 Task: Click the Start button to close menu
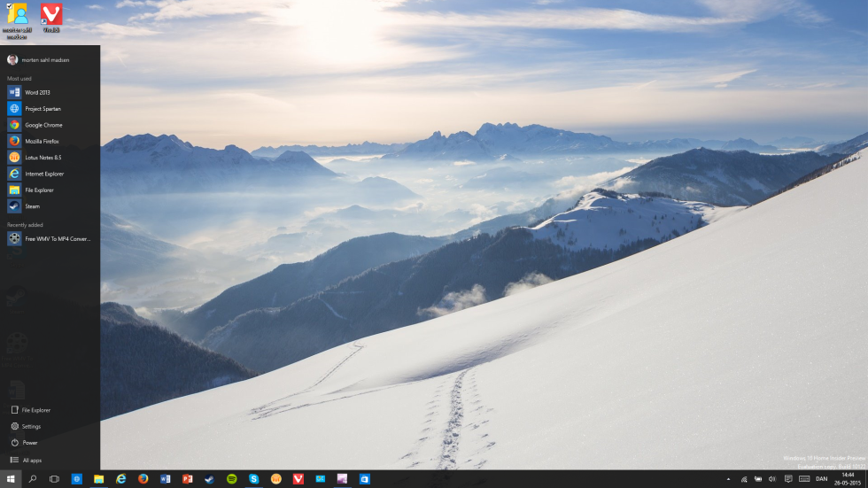(11, 479)
